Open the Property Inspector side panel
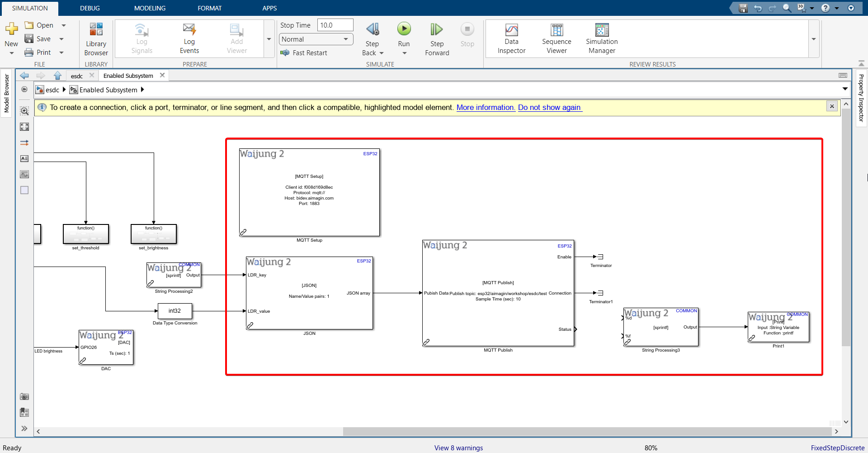Image resolution: width=868 pixels, height=453 pixels. click(861, 98)
